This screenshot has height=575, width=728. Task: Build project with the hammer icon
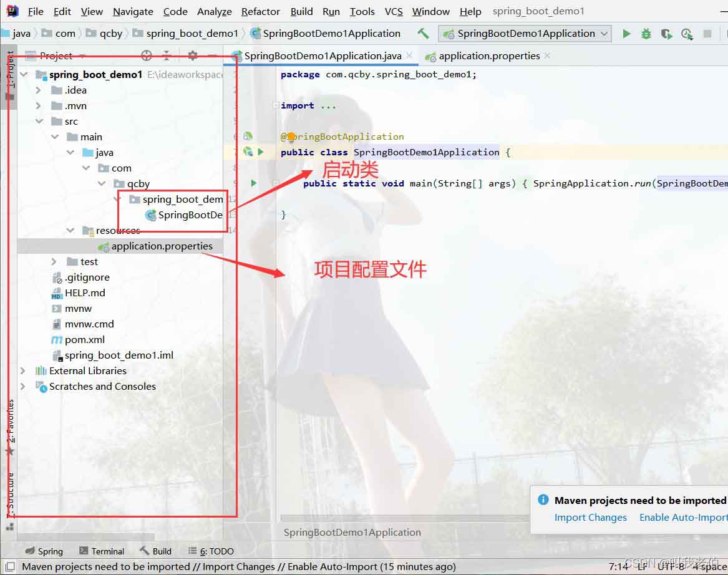422,33
